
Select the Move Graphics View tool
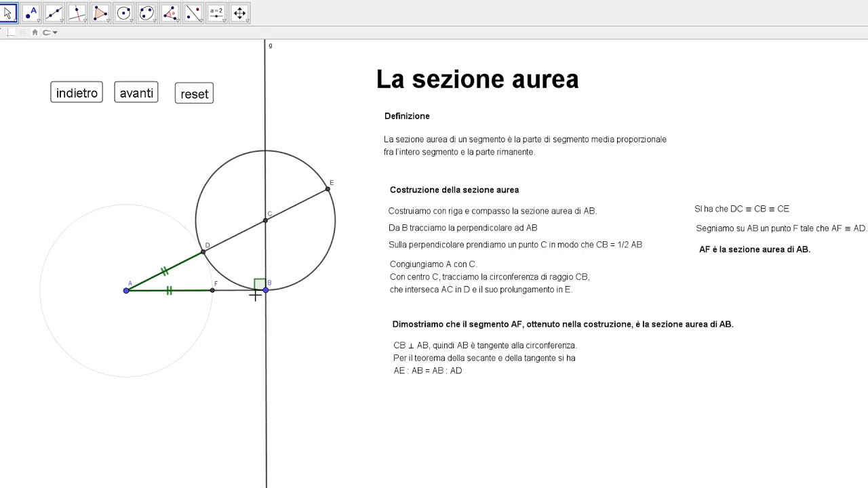[x=239, y=13]
